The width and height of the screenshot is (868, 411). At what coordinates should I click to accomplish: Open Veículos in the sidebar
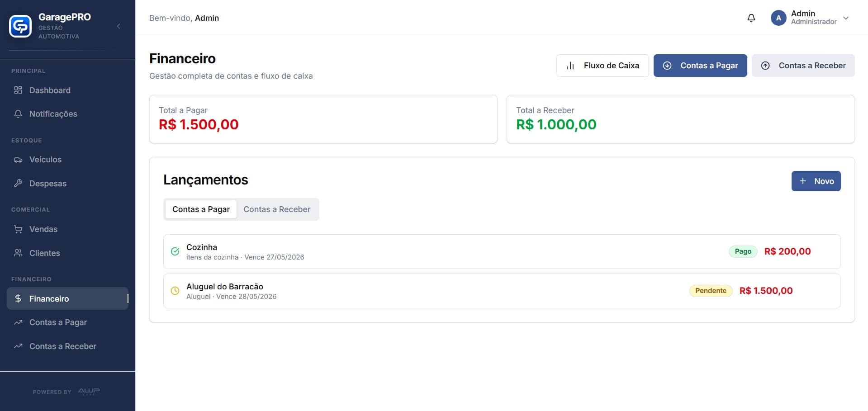click(67, 160)
